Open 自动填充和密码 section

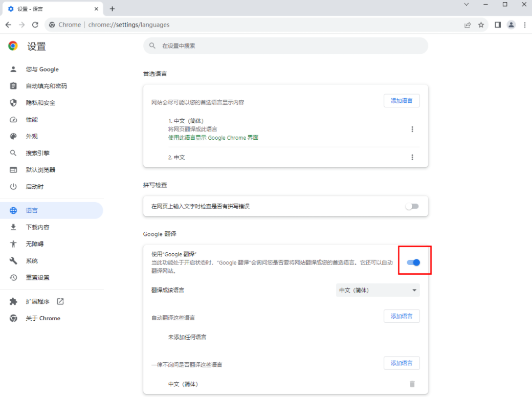pyautogui.click(x=52, y=86)
